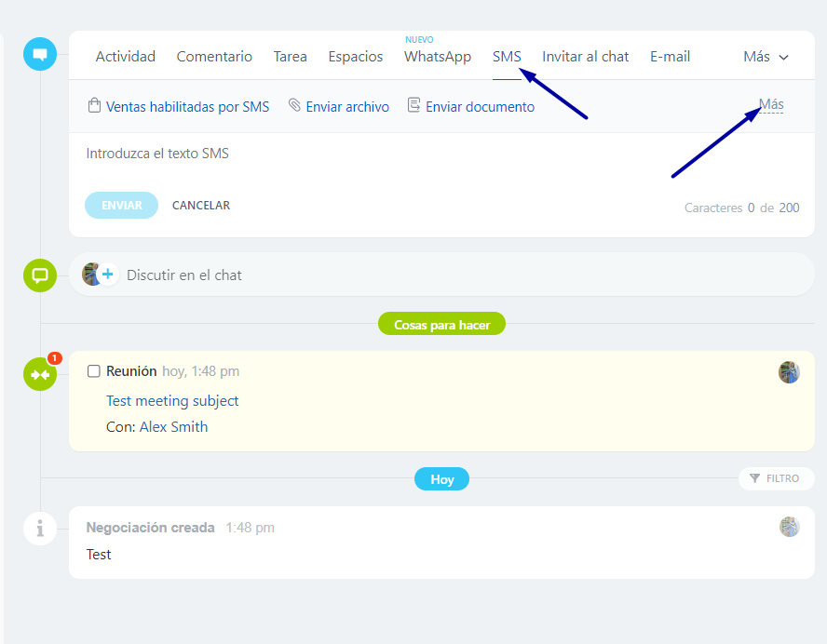
Task: Click the plus icon to add chat participant
Action: coord(108,275)
